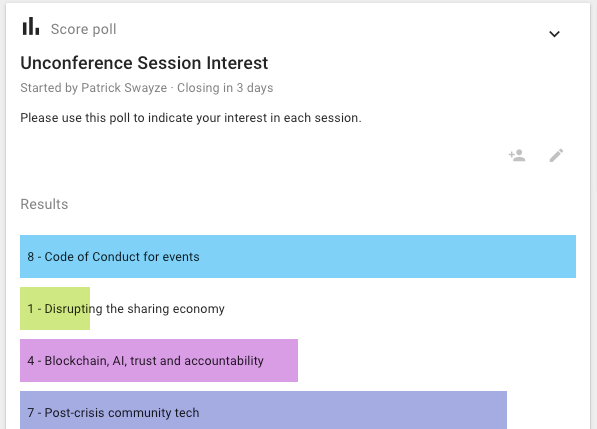Click the Closing in 3 days text
This screenshot has width=597, height=429.
click(225, 88)
